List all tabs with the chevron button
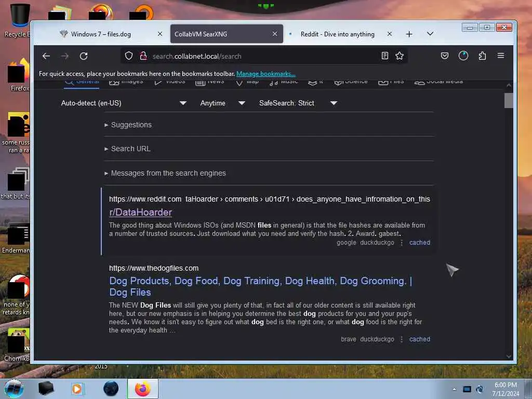 430,34
